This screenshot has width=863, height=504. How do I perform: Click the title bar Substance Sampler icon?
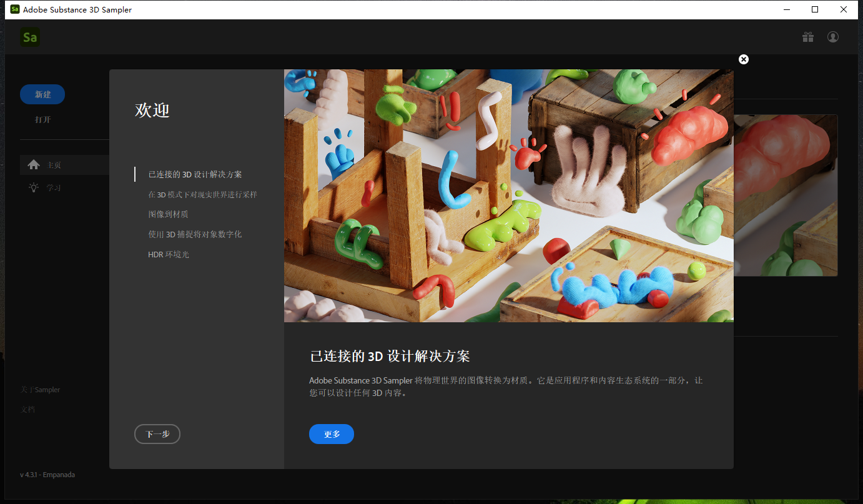click(x=15, y=9)
